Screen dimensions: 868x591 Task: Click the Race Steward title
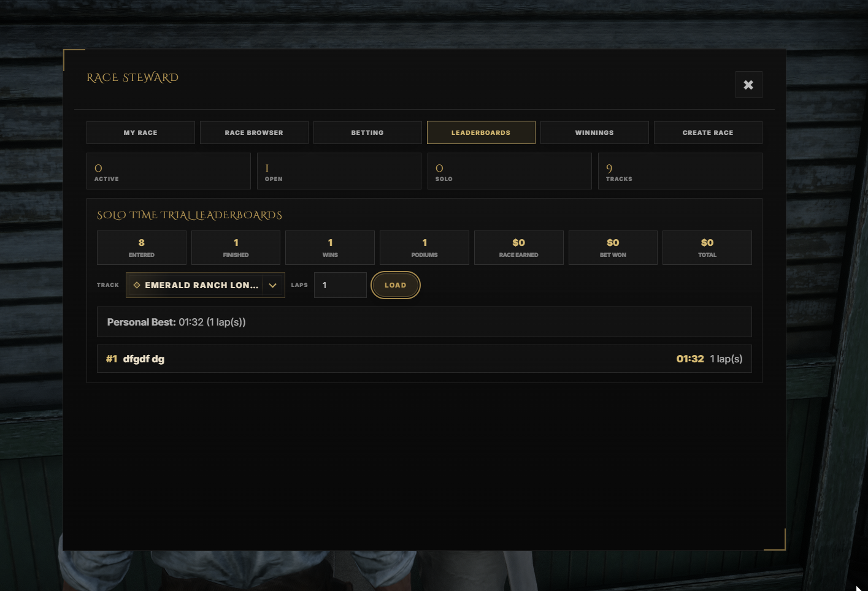[133, 78]
